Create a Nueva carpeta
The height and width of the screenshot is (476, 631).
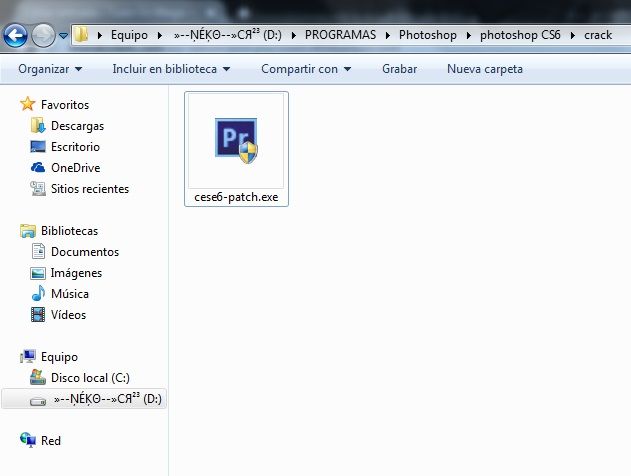[x=485, y=69]
